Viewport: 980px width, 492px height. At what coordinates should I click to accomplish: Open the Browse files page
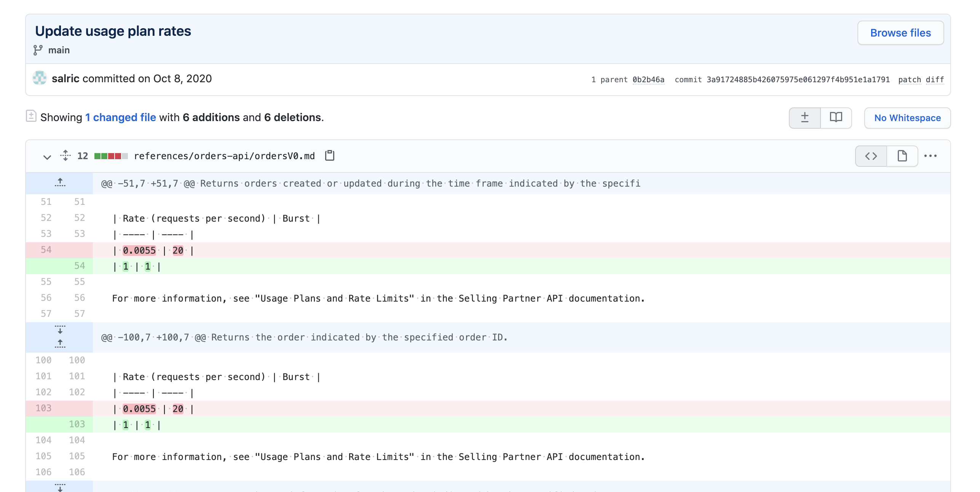[900, 33]
